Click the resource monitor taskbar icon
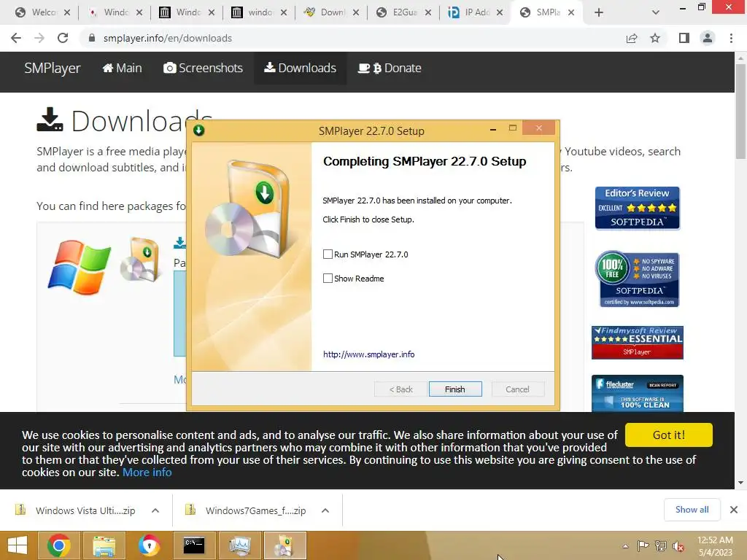Screen dimensions: 747x560 [x=239, y=545]
